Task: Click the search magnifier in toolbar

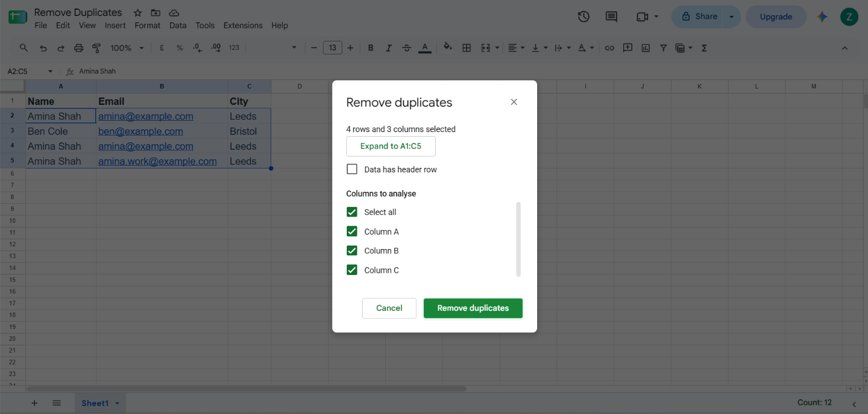Action: [24, 48]
